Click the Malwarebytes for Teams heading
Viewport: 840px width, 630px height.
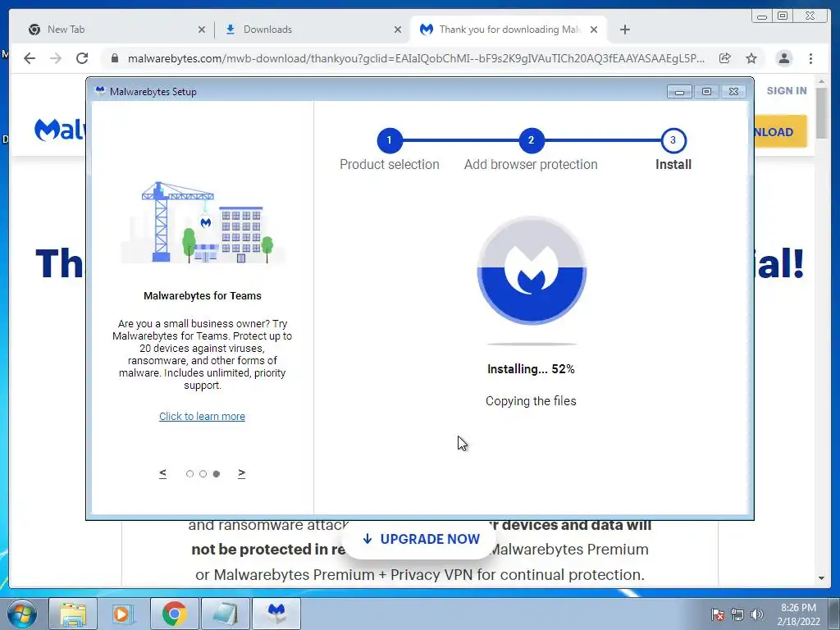coord(203,295)
